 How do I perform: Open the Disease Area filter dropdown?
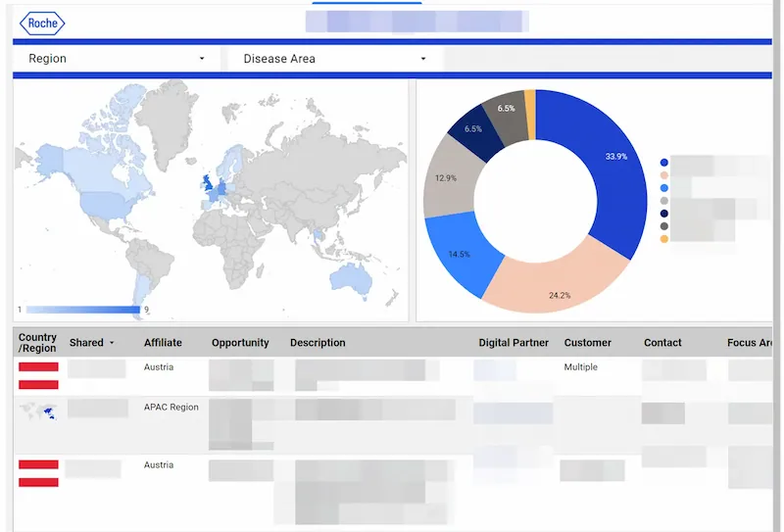333,59
